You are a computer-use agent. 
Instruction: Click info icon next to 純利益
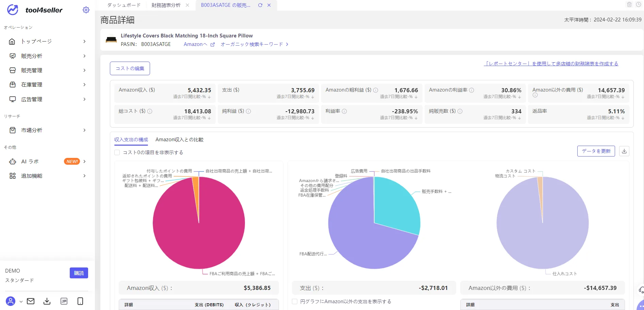(248, 111)
